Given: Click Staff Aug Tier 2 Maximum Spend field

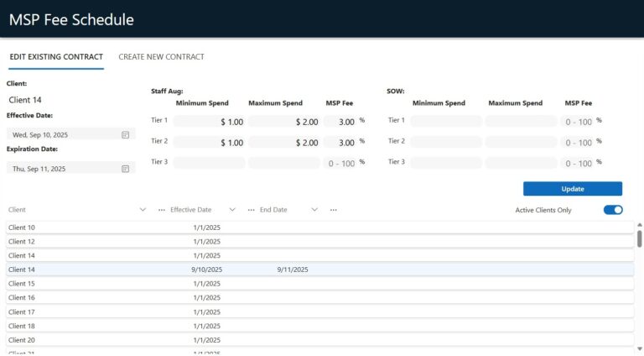Looking at the screenshot, I should pyautogui.click(x=283, y=143).
